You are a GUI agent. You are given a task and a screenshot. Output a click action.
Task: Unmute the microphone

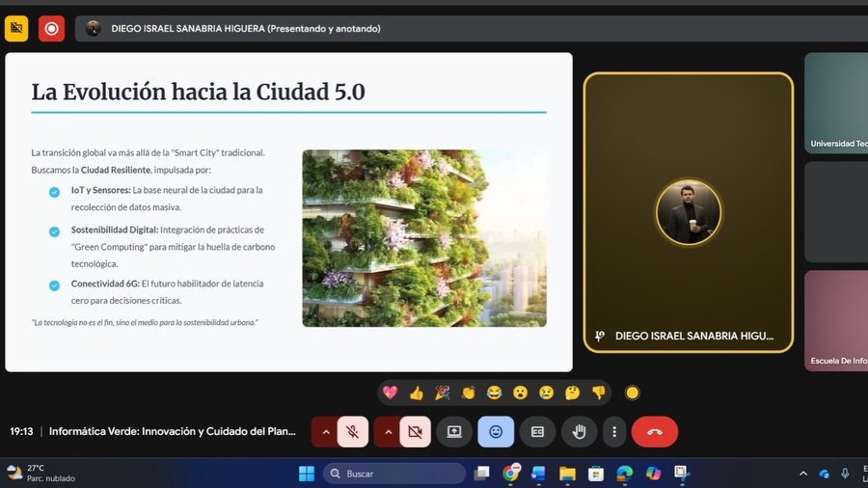point(353,432)
